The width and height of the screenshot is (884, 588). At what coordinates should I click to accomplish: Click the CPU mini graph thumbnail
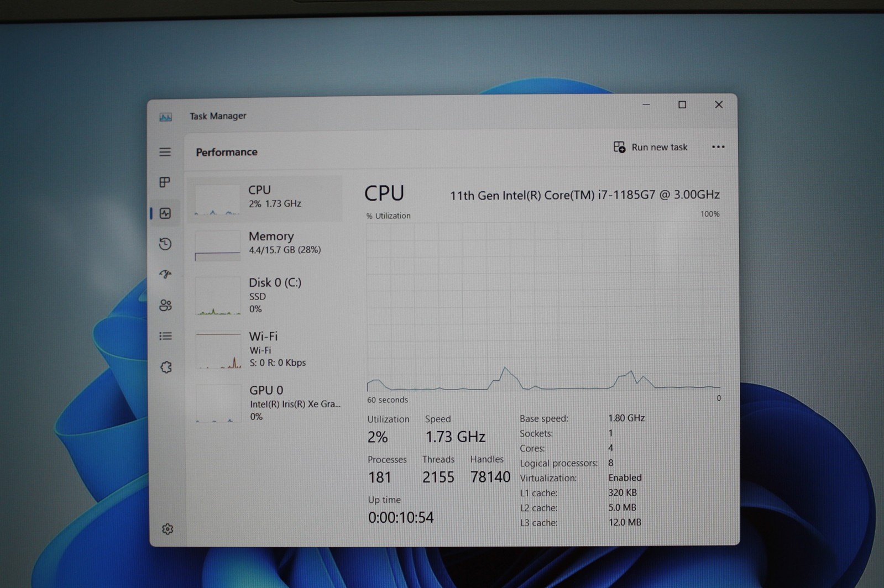click(217, 200)
